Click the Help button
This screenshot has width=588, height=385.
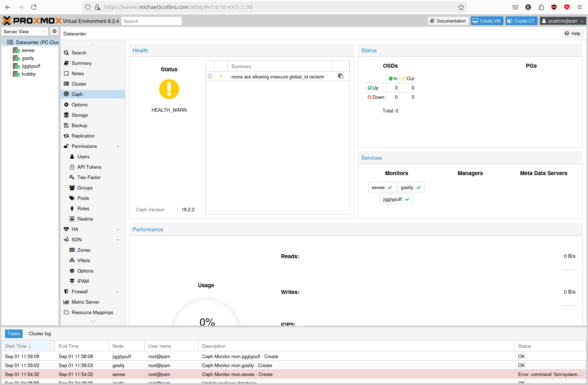(x=573, y=33)
